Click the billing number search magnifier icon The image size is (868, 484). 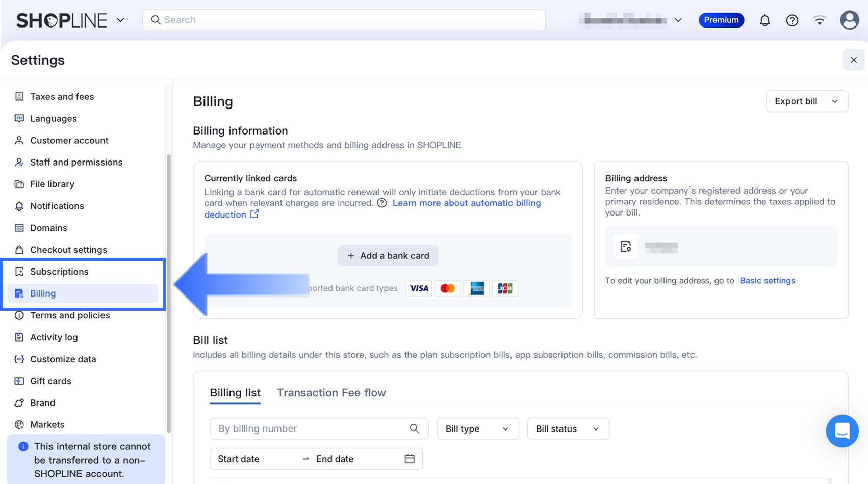click(415, 429)
